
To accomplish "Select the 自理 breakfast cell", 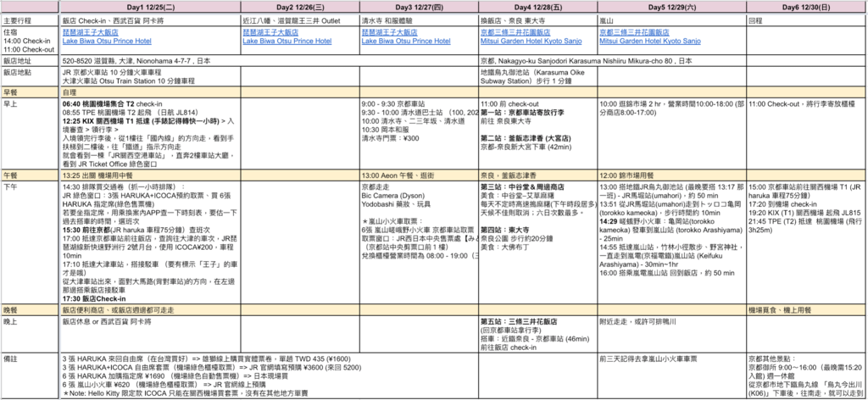I will (151, 92).
